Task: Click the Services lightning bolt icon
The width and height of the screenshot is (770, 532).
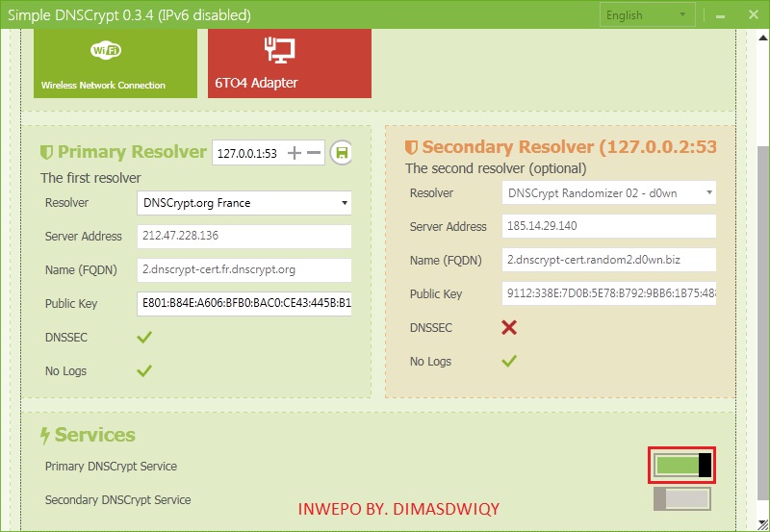Action: tap(45, 436)
